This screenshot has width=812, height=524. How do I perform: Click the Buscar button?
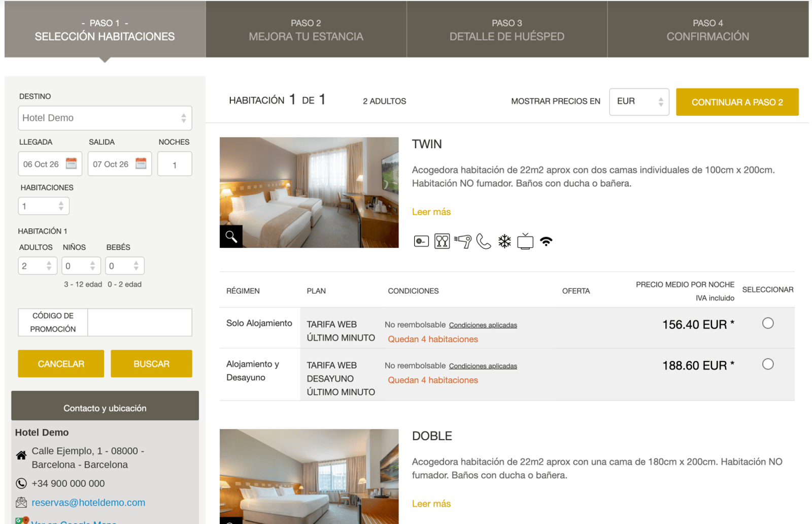click(x=151, y=364)
